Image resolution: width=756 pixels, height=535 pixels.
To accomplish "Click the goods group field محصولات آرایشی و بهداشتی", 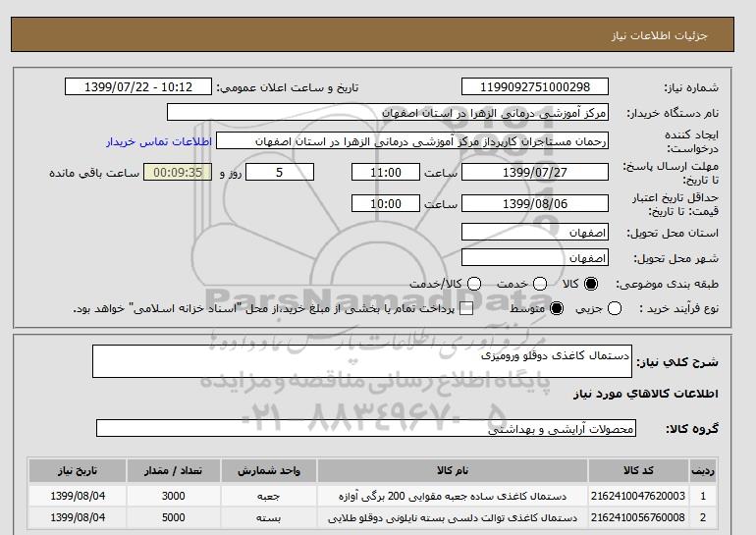I will click(x=366, y=428).
